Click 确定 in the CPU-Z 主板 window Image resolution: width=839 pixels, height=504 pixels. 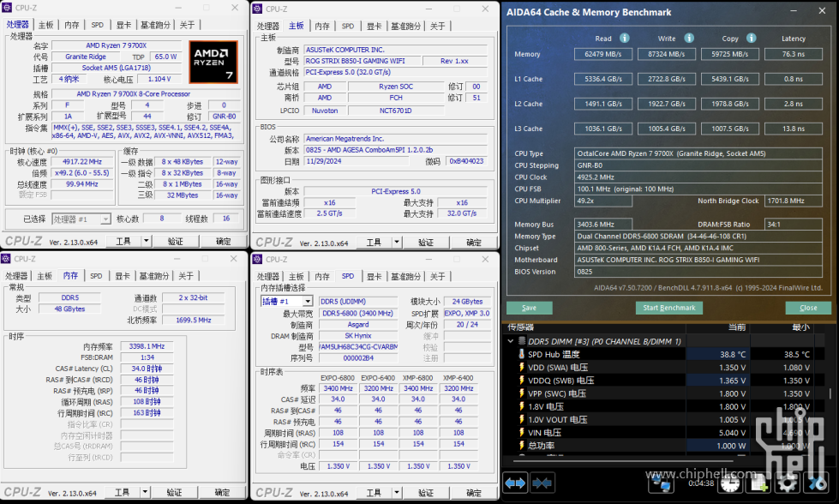point(474,243)
